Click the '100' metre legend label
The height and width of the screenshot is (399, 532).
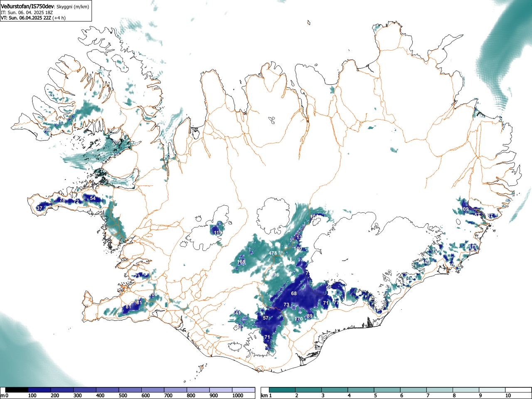coord(32,396)
